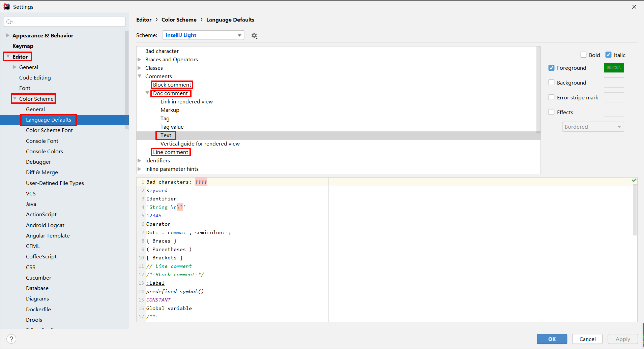Open the scheme gear actions menu

[x=254, y=35]
